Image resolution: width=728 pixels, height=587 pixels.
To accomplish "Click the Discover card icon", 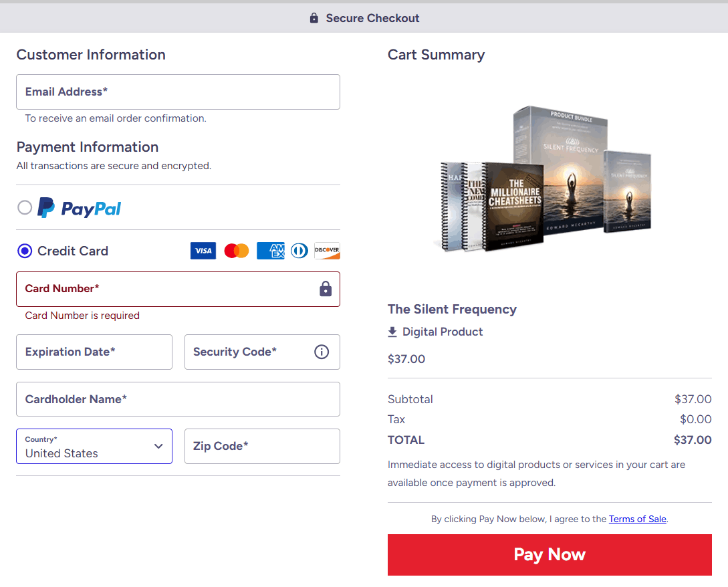I will click(327, 251).
